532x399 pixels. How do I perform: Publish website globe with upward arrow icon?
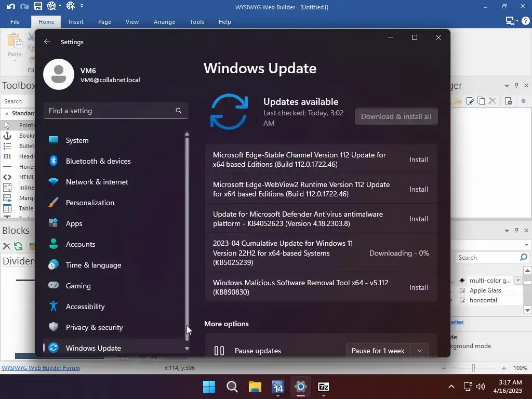tap(71, 6)
